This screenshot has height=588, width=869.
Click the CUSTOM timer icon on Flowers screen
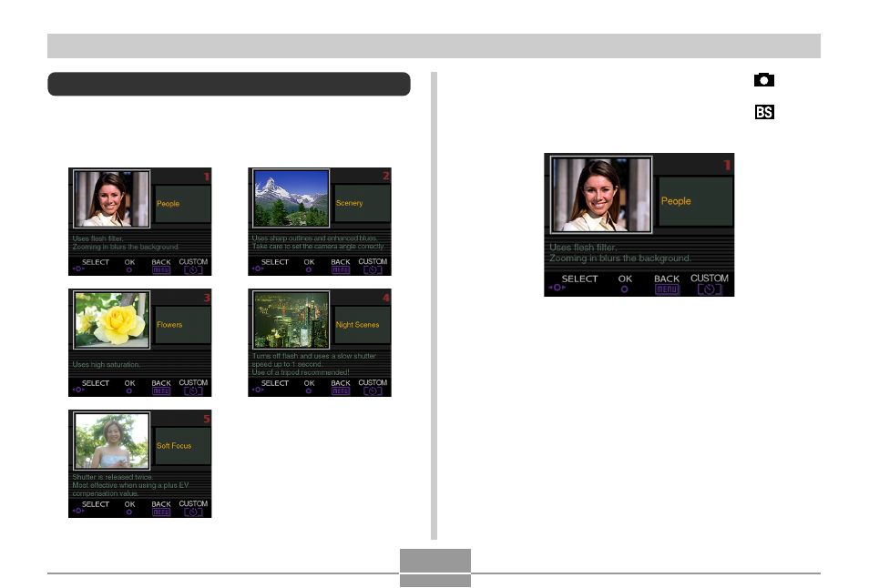193,391
